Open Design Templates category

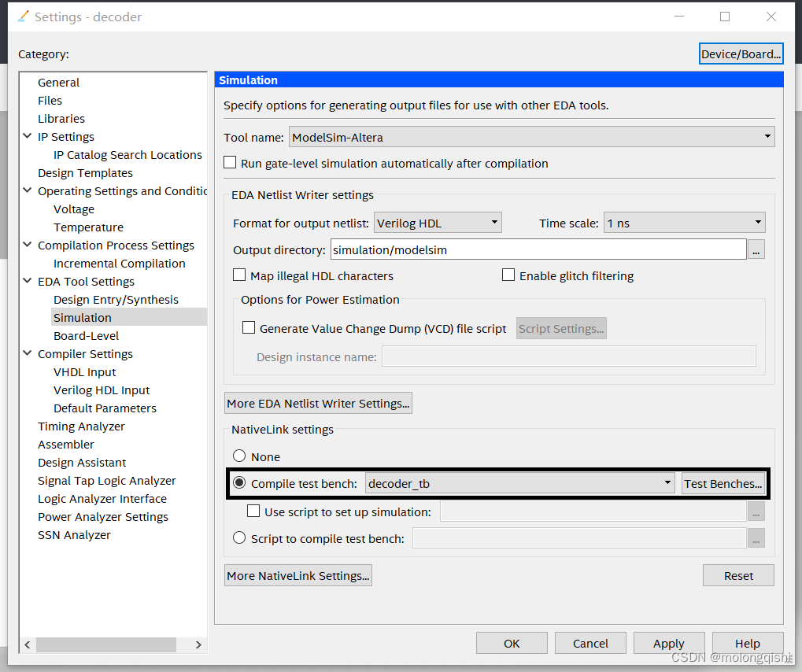(x=85, y=173)
